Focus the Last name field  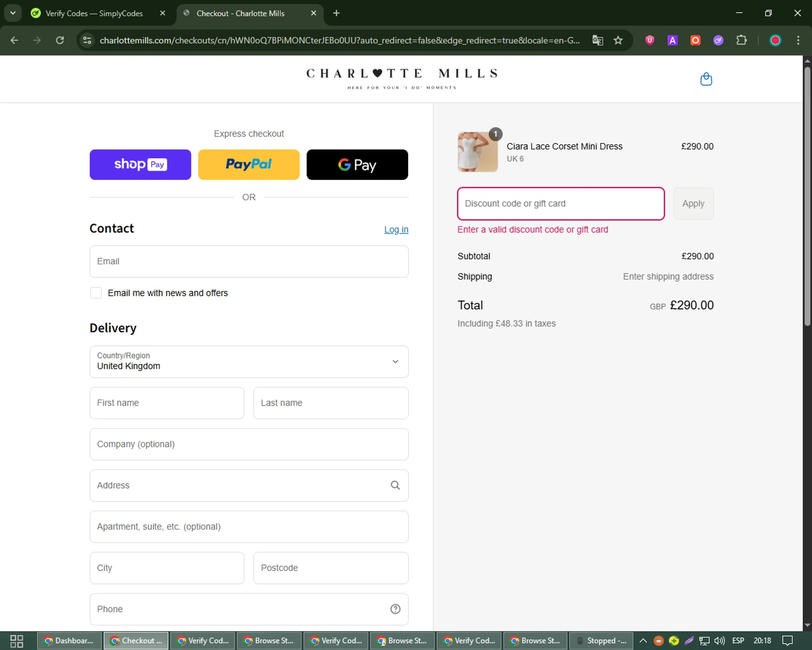coord(331,403)
